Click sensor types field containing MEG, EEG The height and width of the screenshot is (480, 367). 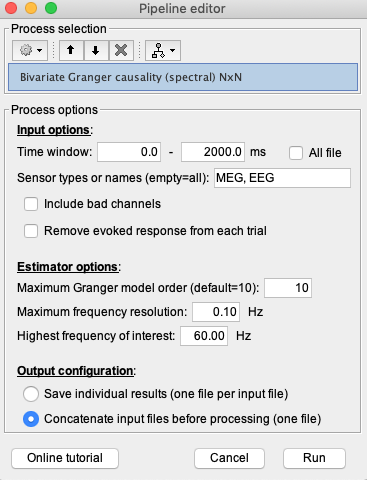coord(282,178)
